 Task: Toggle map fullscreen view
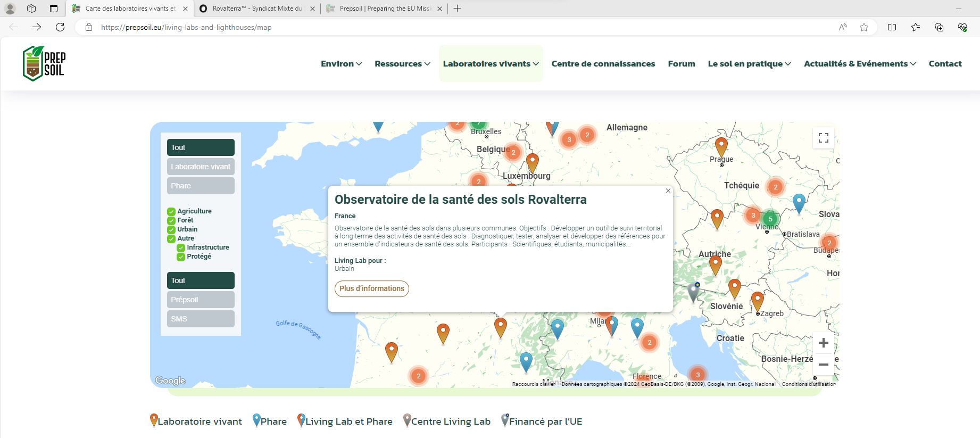coord(824,138)
